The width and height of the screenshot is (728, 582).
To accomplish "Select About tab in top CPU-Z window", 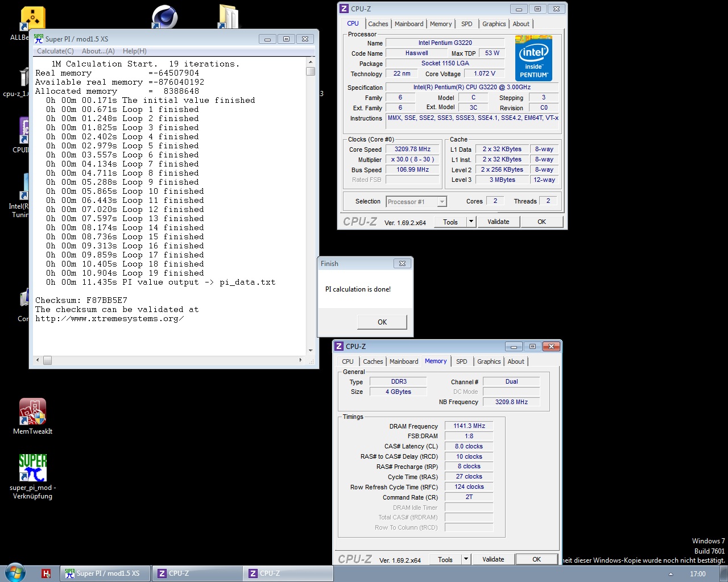I will tap(521, 24).
